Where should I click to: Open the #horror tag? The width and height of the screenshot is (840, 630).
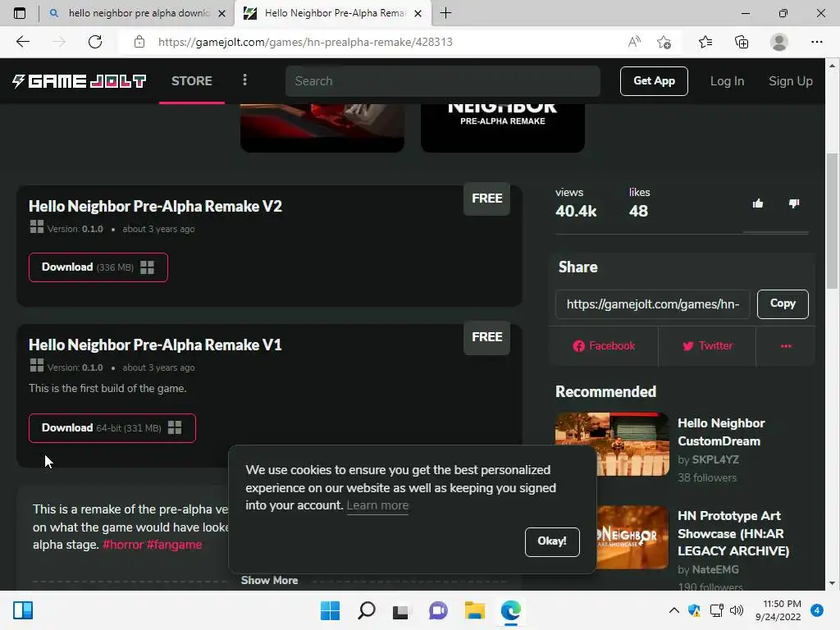pos(123,545)
